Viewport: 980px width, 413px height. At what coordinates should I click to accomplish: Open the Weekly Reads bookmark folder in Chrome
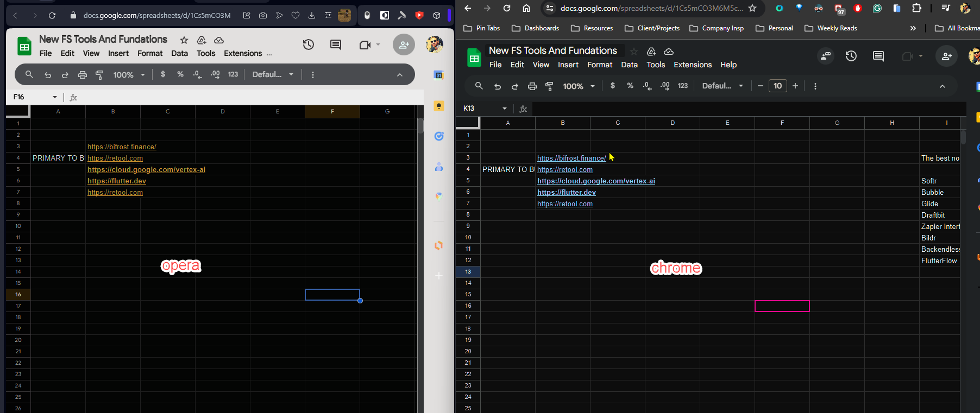[831, 28]
